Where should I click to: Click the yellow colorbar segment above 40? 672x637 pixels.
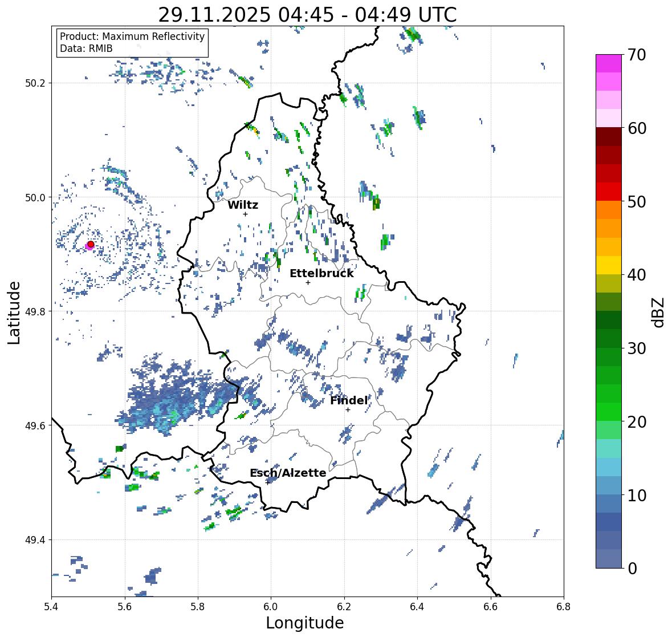tap(609, 265)
